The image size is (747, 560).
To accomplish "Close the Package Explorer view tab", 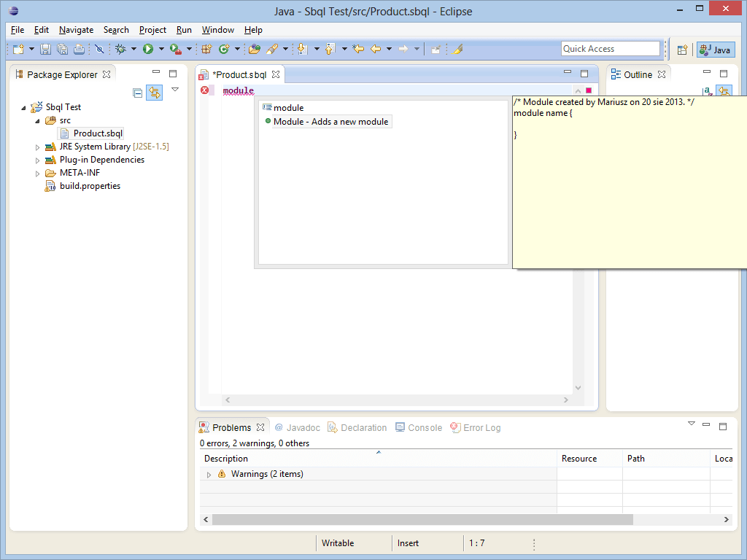I will tap(107, 74).
